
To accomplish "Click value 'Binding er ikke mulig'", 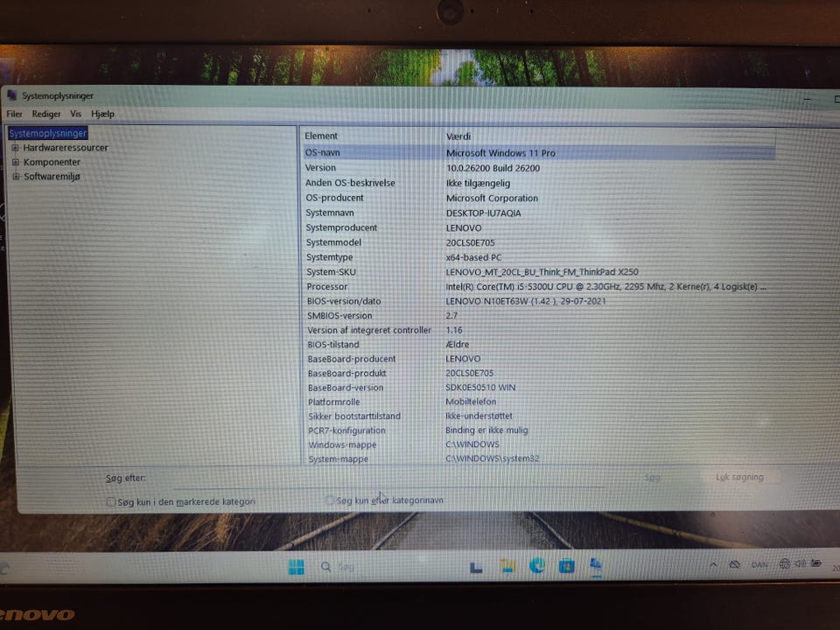I will pyautogui.click(x=486, y=430).
